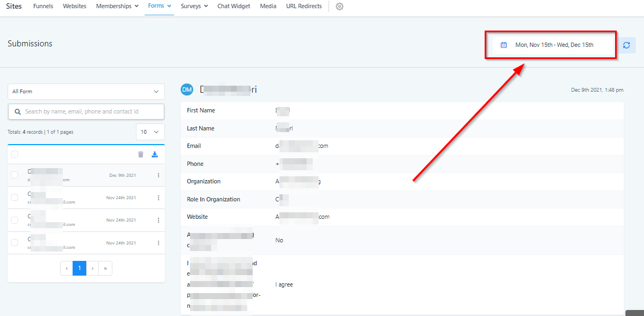This screenshot has width=644, height=316.
Task: Open three-dot menu for Dec 9th 2021 submission
Action: tap(158, 175)
